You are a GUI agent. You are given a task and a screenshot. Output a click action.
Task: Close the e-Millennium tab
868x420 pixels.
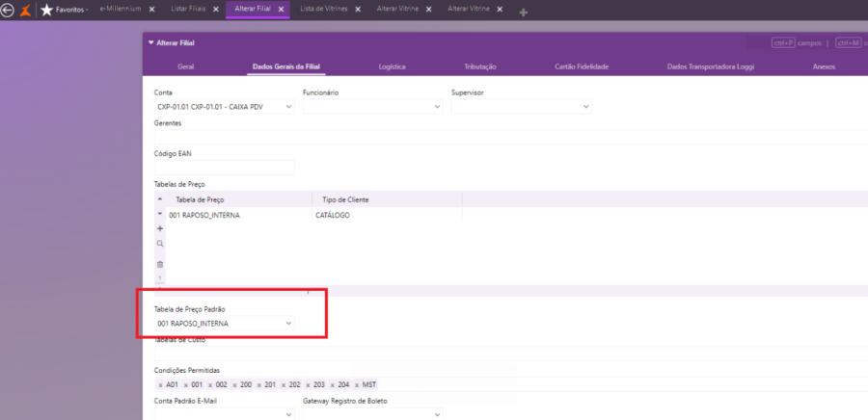point(152,10)
